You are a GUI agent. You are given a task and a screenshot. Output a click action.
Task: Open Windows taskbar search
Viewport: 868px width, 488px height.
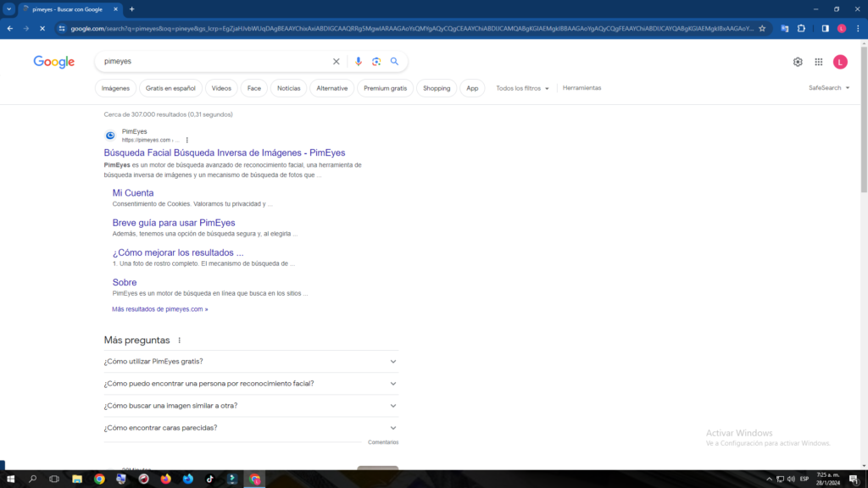[x=33, y=480]
